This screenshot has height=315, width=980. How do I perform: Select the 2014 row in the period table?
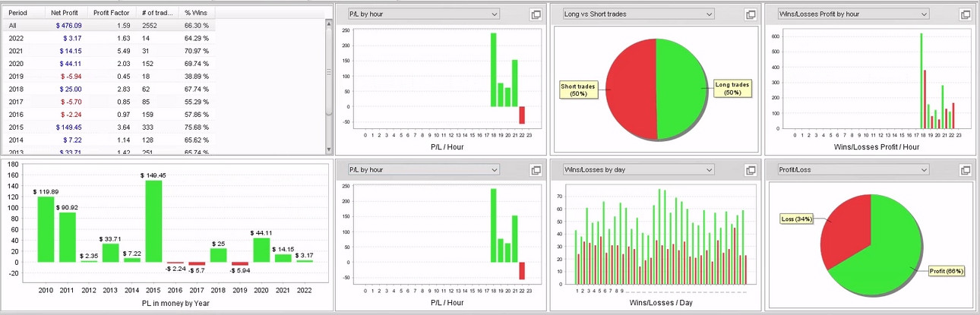pos(109,141)
